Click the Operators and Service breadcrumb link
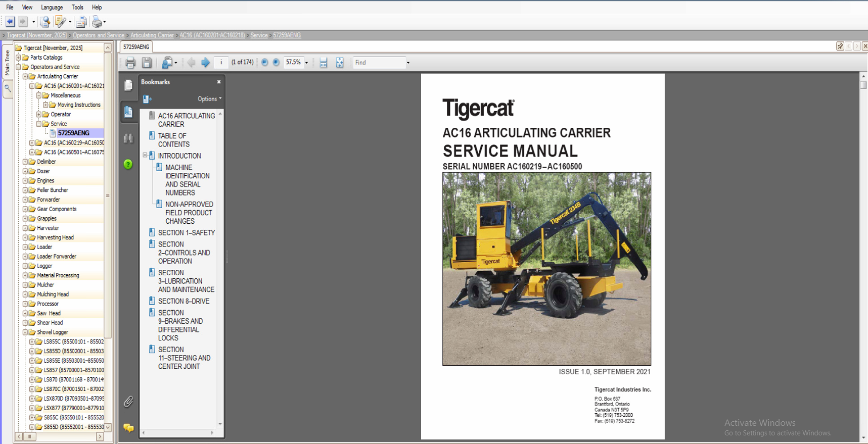 99,35
